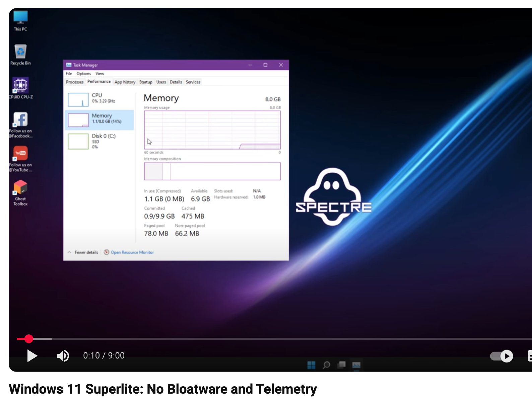Viewport: 532px width, 401px height.
Task: Close the Task Manager window
Action: 281,65
